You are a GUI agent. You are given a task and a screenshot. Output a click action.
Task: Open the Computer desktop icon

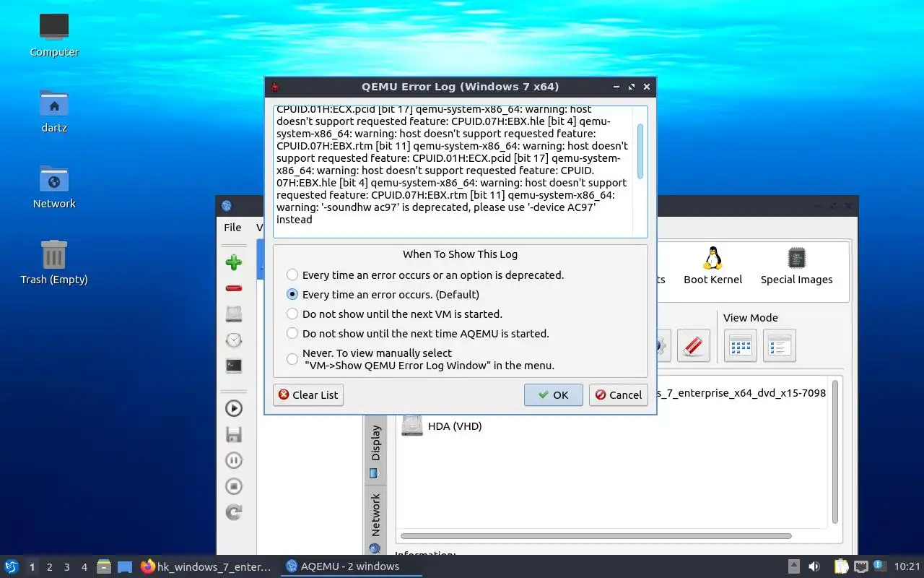tap(54, 35)
